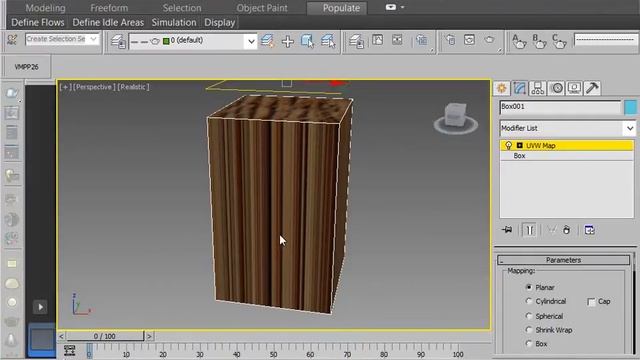The width and height of the screenshot is (640, 360).
Task: Open the Simulation panel
Action: pos(174,22)
